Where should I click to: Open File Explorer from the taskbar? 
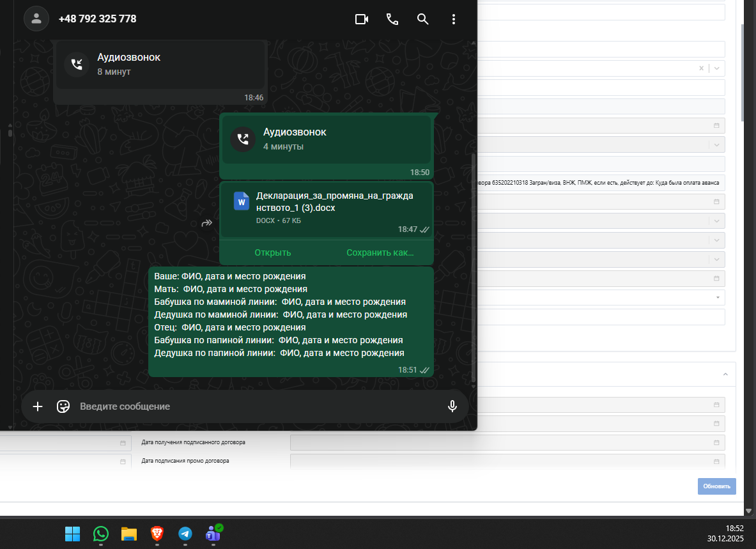point(128,534)
